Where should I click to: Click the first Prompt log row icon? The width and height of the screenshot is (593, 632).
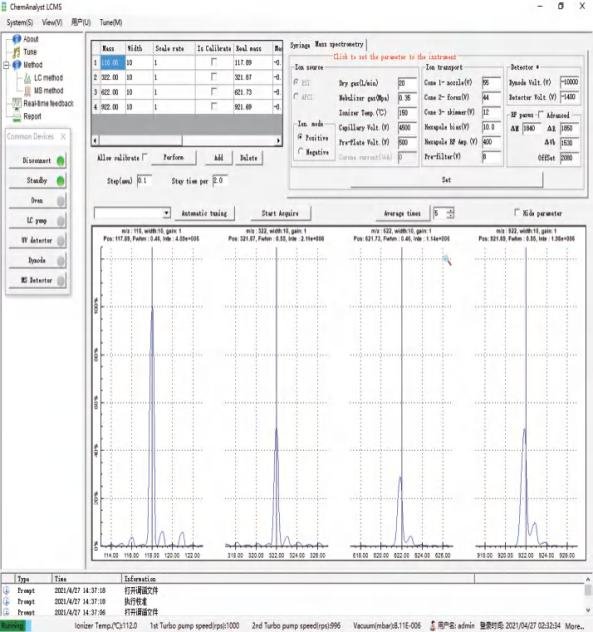pos(6,590)
